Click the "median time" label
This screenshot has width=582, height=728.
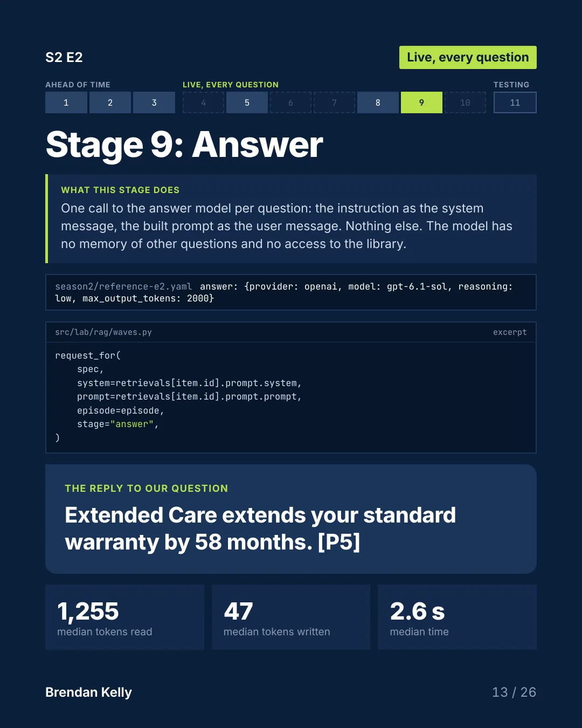(x=419, y=631)
